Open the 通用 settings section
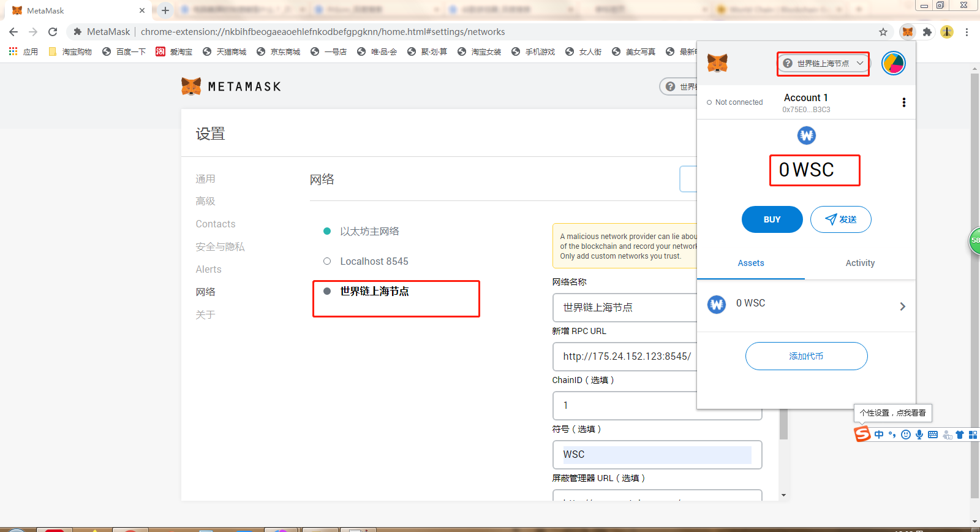Viewport: 980px width, 532px height. click(205, 179)
